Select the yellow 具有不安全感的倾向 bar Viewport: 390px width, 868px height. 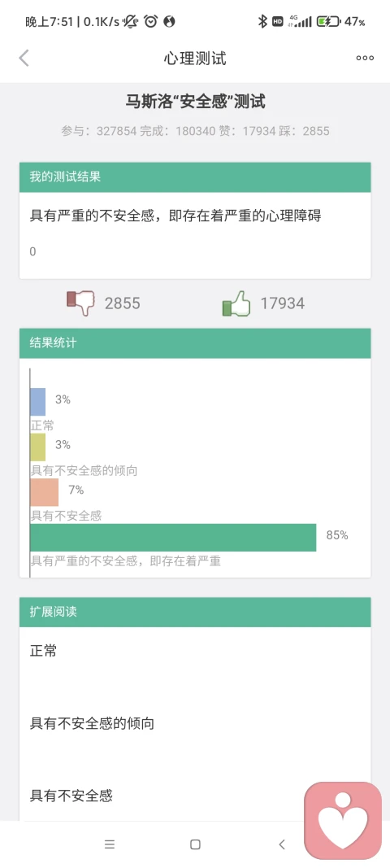click(x=37, y=447)
